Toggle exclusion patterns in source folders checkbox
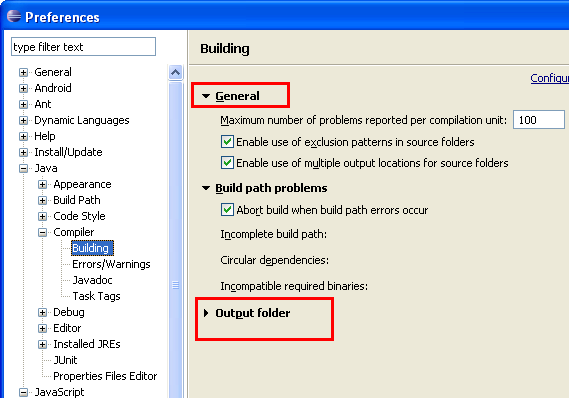The height and width of the screenshot is (398, 569). (227, 142)
